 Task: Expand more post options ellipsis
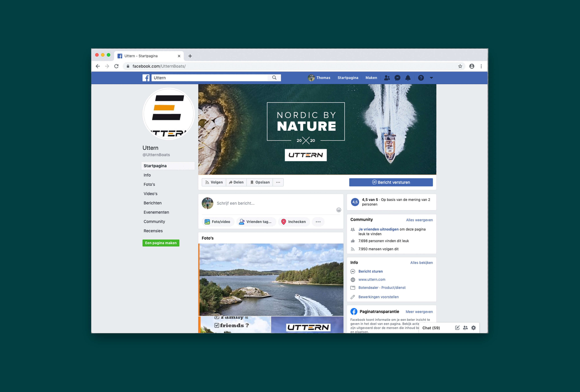(318, 222)
